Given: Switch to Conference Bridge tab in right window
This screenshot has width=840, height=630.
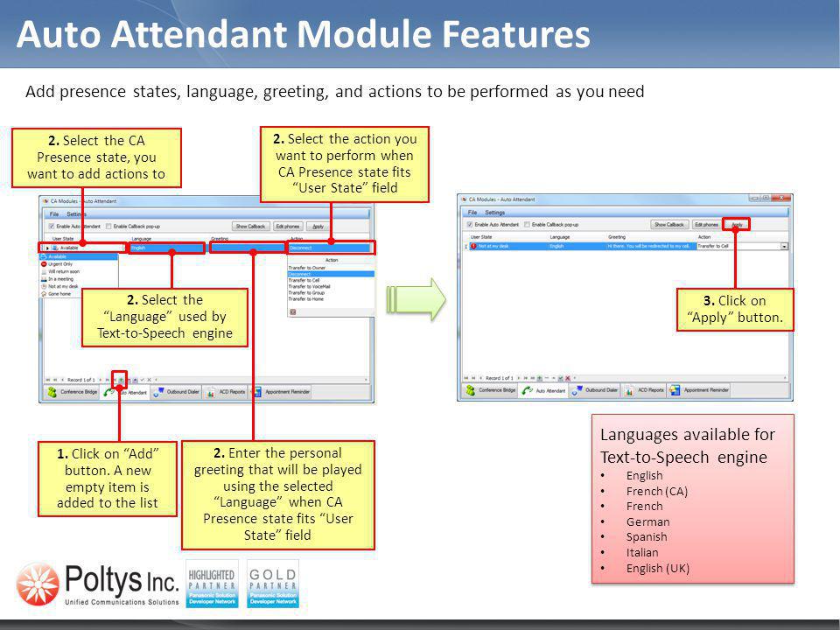Looking at the screenshot, I should (491, 390).
